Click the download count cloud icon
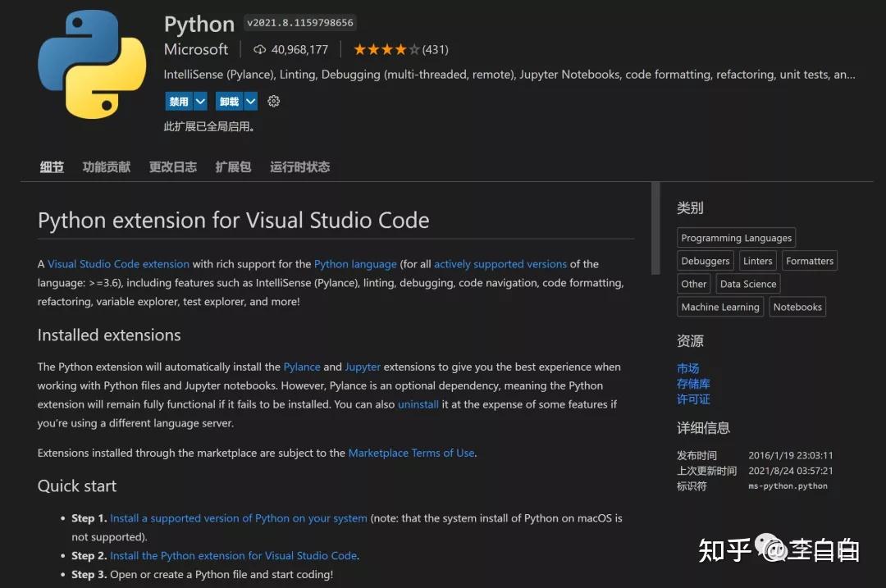Viewport: 886px width, 588px height. click(x=259, y=49)
